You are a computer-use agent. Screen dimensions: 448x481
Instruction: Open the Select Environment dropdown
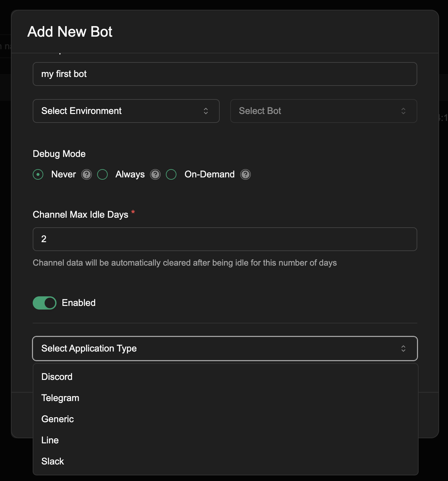(126, 111)
